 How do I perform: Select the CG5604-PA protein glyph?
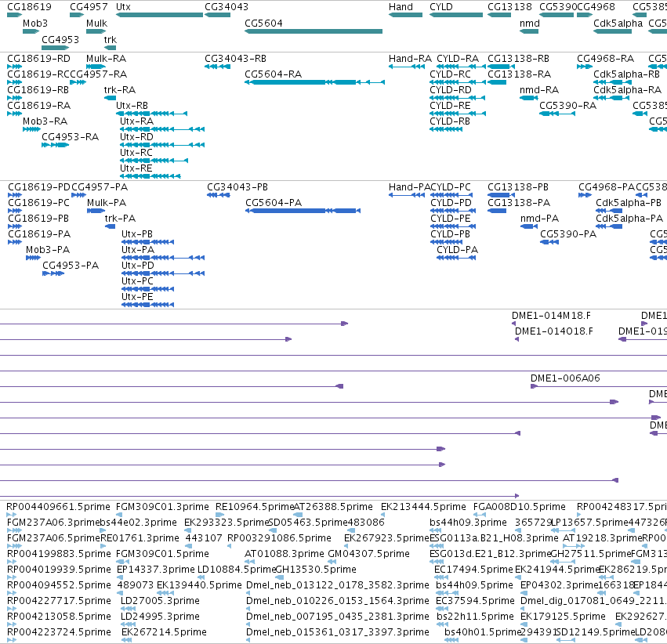(303, 211)
